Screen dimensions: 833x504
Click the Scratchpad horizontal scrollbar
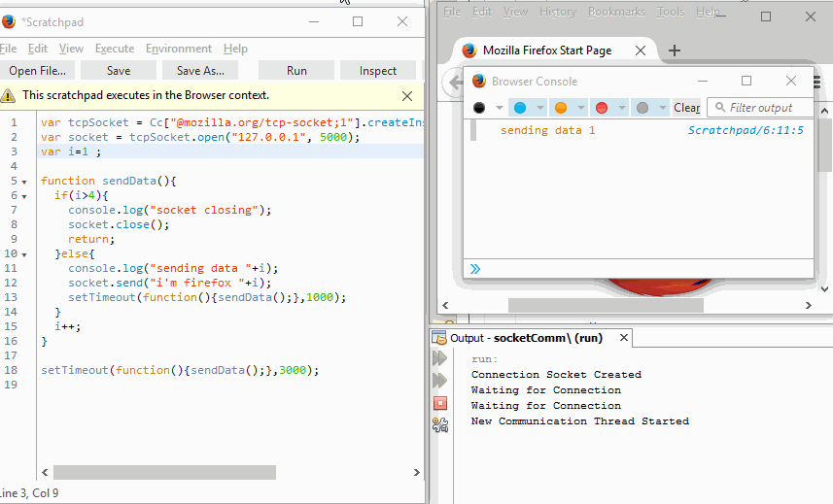pyautogui.click(x=164, y=472)
